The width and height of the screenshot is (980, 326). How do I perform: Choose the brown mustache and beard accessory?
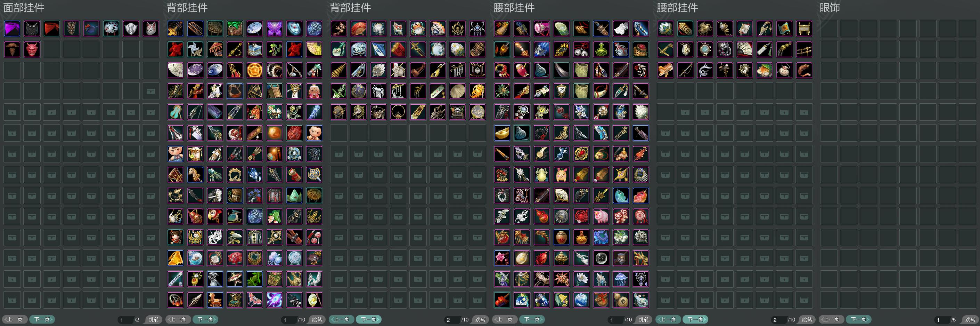pyautogui.click(x=12, y=49)
